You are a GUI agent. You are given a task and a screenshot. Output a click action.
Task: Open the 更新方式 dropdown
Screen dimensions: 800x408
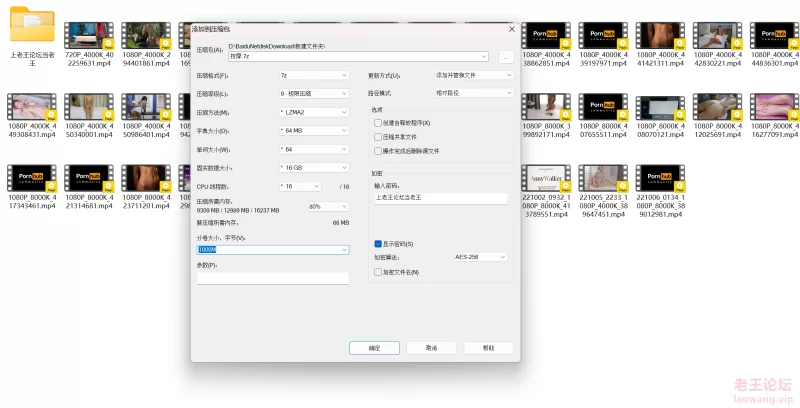point(474,75)
